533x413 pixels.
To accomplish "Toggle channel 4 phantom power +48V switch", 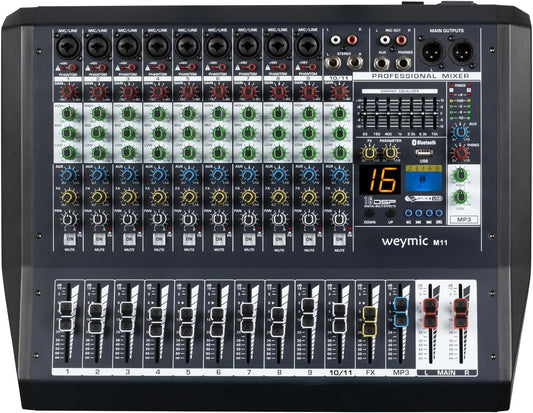I will tap(161, 67).
